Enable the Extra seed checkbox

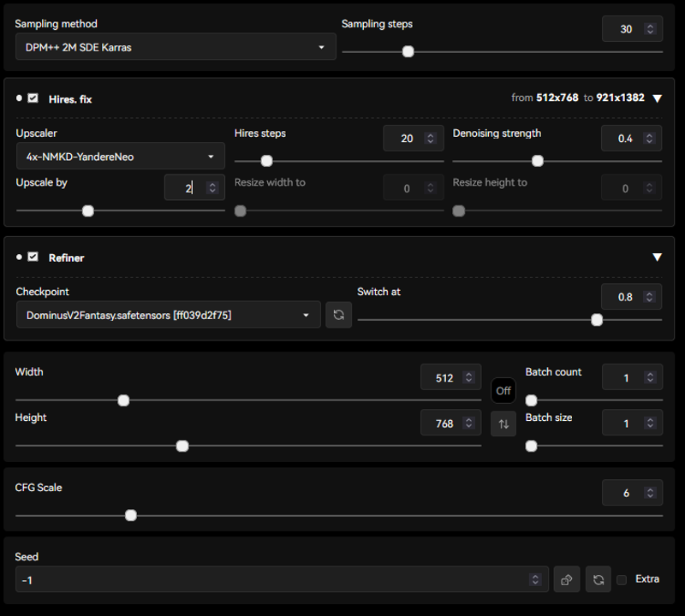point(622,579)
